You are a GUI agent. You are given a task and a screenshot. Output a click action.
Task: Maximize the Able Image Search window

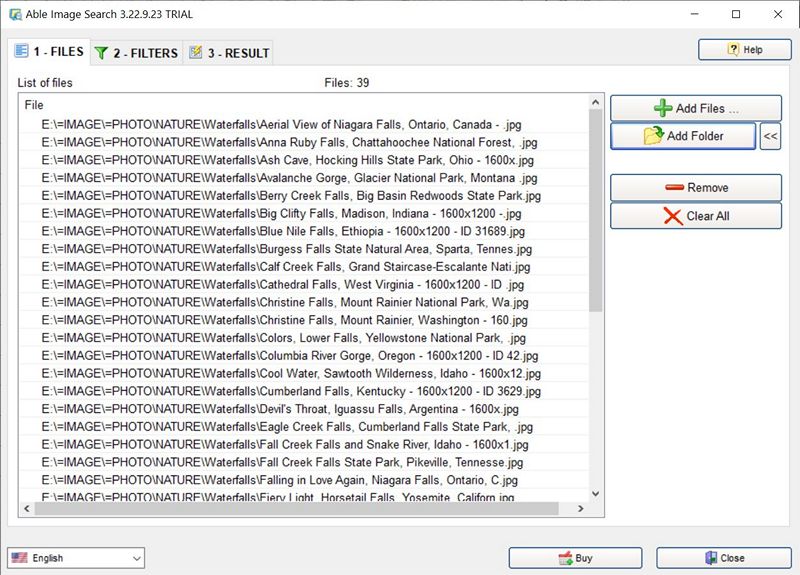coord(736,14)
